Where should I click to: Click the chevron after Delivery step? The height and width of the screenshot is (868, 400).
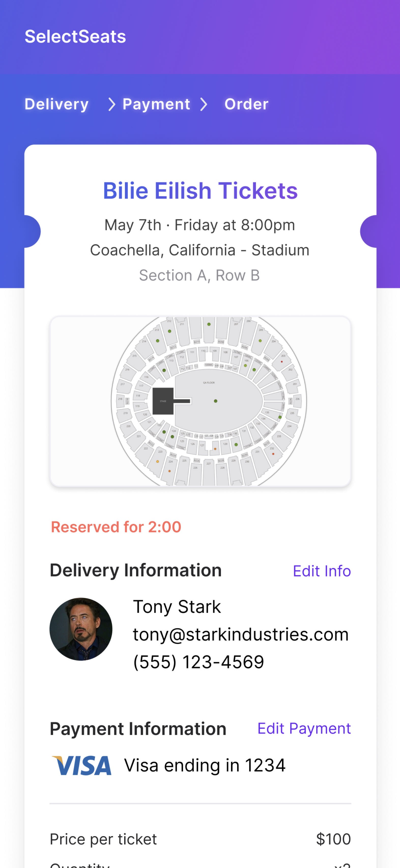point(111,104)
